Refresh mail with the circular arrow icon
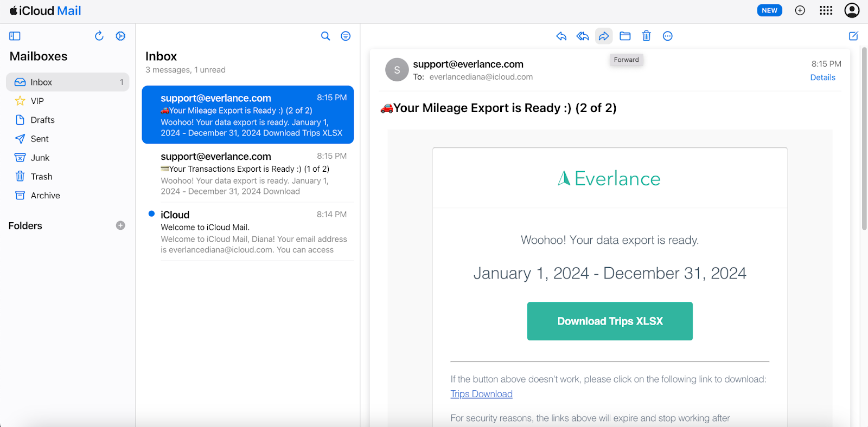This screenshot has width=868, height=427. 99,36
